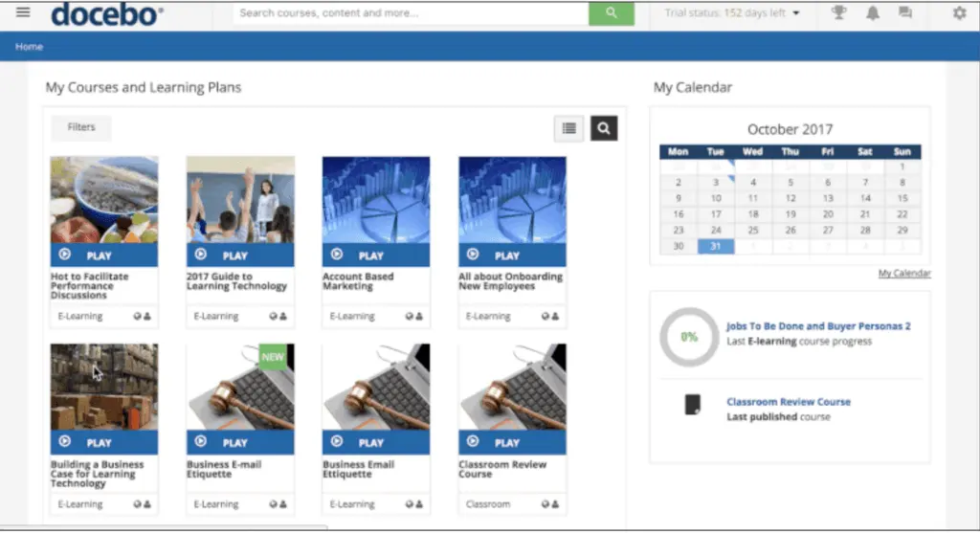Click the document icon beside Classroom Review Course

(x=692, y=405)
